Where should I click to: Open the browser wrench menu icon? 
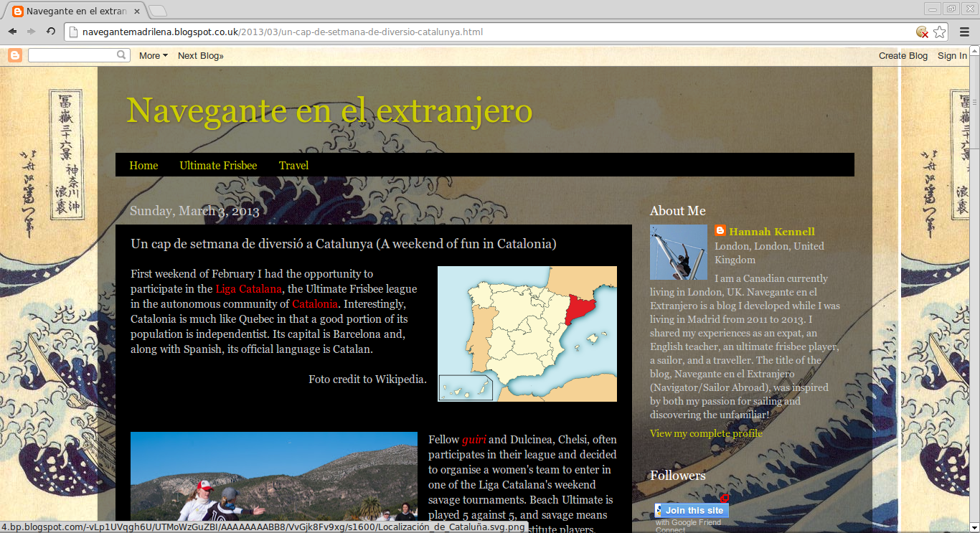coord(963,32)
